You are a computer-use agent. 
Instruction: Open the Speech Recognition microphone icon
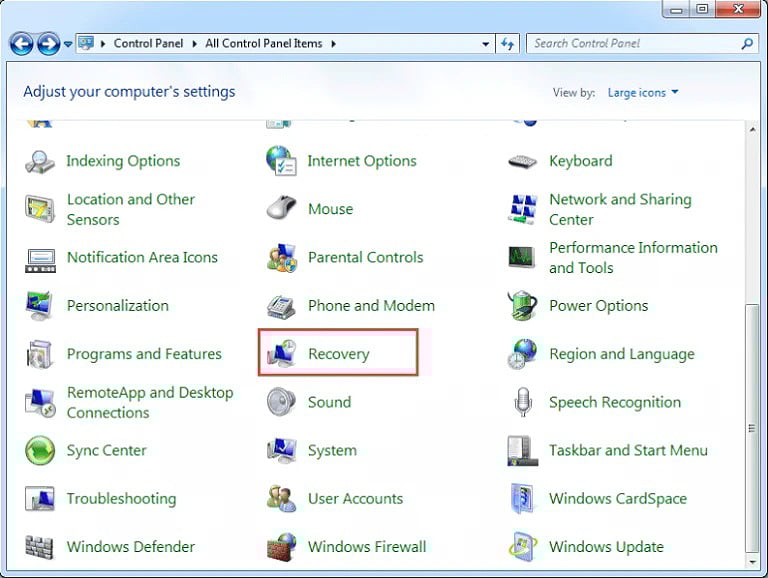point(523,402)
